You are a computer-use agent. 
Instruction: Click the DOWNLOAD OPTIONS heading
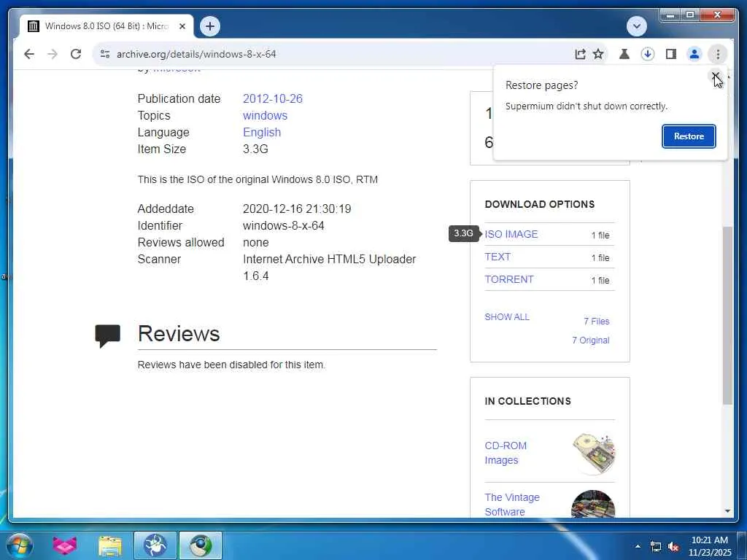(x=540, y=204)
